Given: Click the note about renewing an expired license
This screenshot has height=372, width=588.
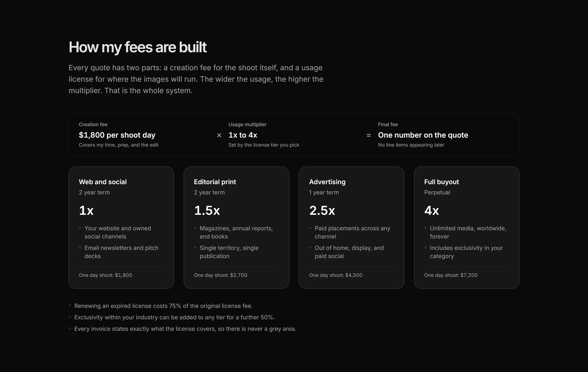Looking at the screenshot, I should [163, 306].
